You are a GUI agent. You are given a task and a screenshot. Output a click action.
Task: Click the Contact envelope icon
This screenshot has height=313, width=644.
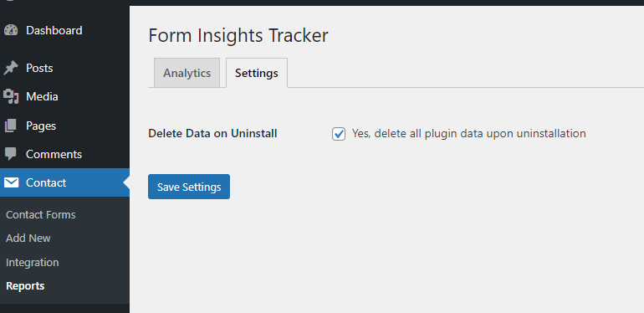pyautogui.click(x=11, y=182)
